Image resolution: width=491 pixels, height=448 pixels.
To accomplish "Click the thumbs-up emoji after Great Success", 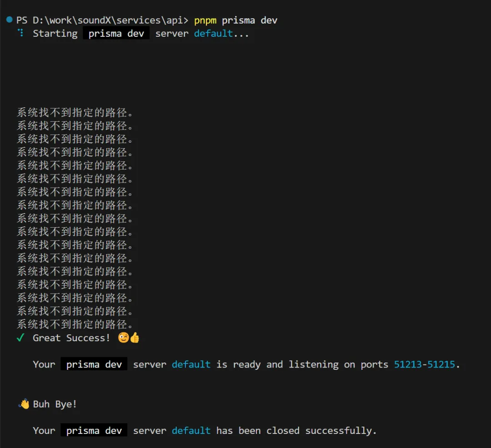I will point(135,338).
